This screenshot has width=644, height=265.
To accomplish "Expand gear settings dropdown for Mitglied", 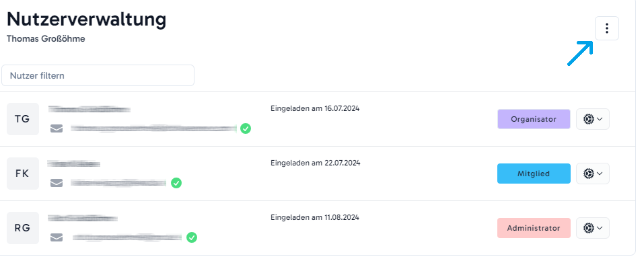I will (x=593, y=174).
